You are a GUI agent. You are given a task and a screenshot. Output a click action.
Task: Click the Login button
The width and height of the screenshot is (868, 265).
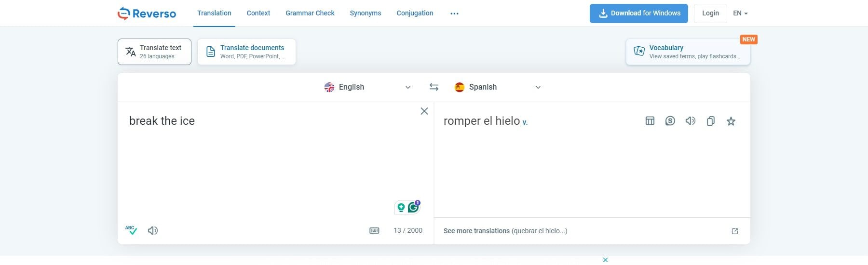(710, 13)
